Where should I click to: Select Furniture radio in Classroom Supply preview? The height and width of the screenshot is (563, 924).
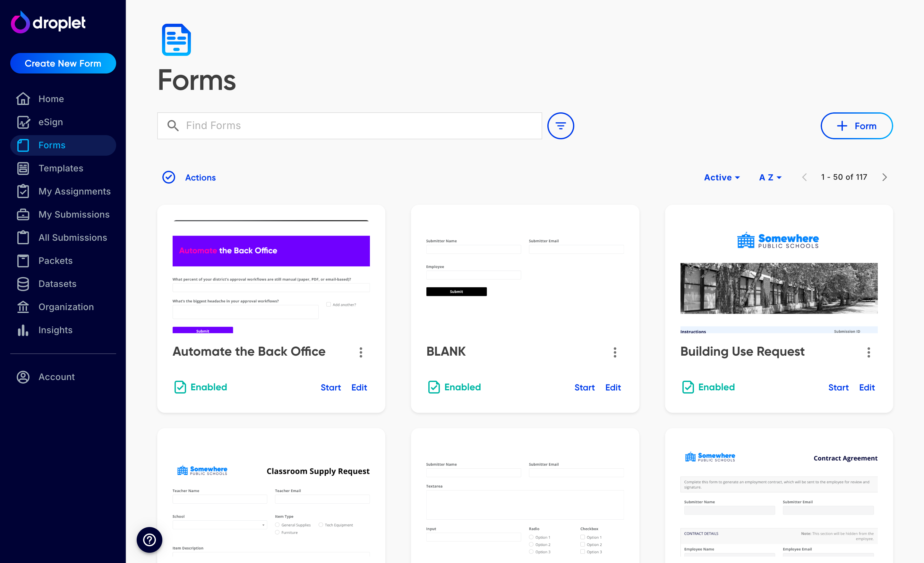(277, 532)
